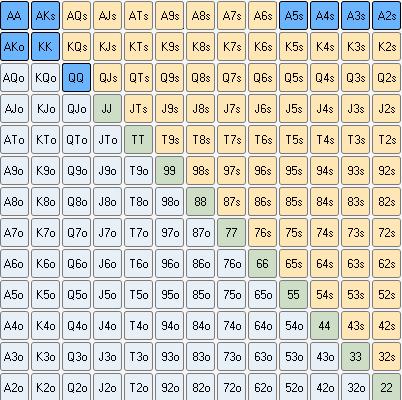Select the 87o offsuit cell
The height and width of the screenshot is (400, 402).
tap(200, 232)
